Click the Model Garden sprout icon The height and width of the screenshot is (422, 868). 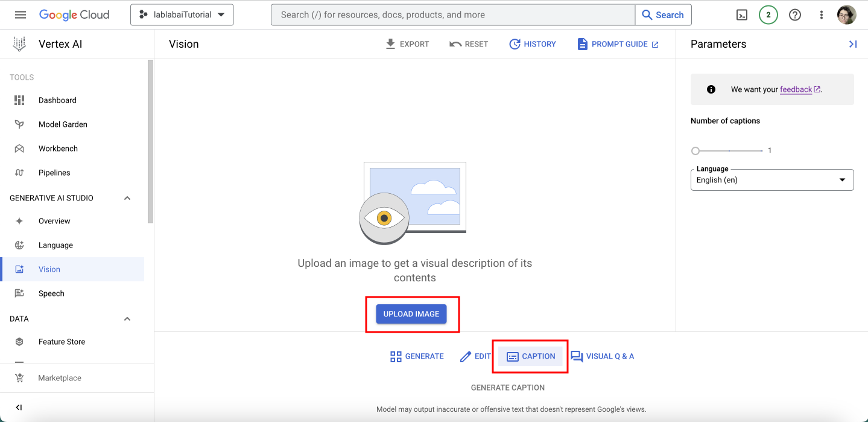pyautogui.click(x=19, y=124)
